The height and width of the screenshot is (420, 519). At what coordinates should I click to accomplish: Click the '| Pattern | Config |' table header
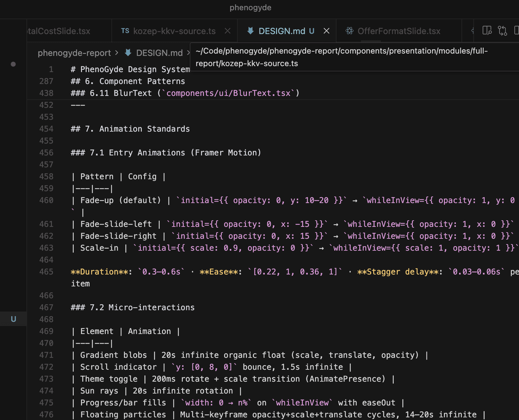[118, 176]
